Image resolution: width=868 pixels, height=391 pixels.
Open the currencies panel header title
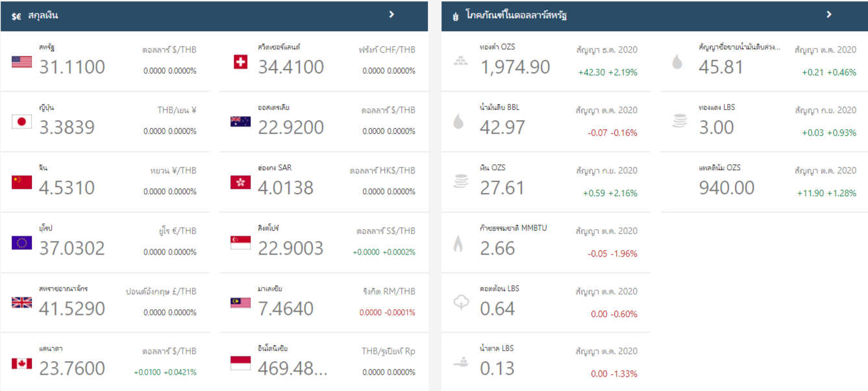pyautogui.click(x=43, y=15)
